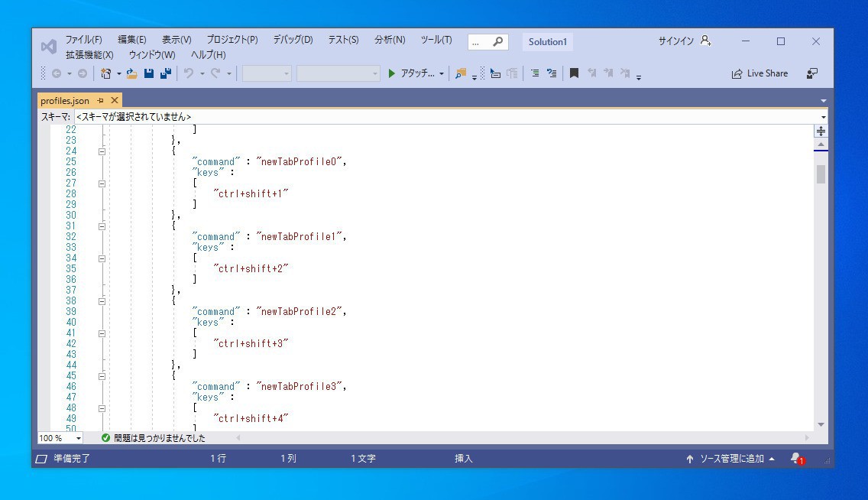This screenshot has width=868, height=500.
Task: Click the green Attach play button
Action: tap(391, 73)
